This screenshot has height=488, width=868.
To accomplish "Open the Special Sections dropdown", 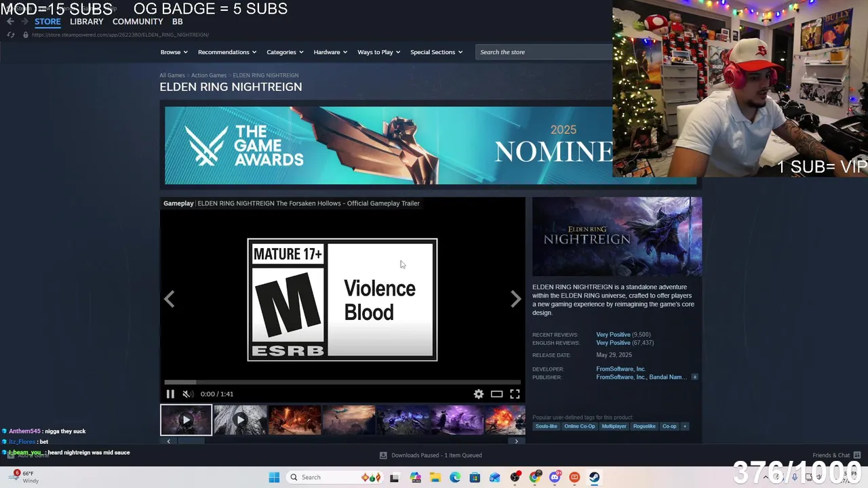I will tap(436, 52).
